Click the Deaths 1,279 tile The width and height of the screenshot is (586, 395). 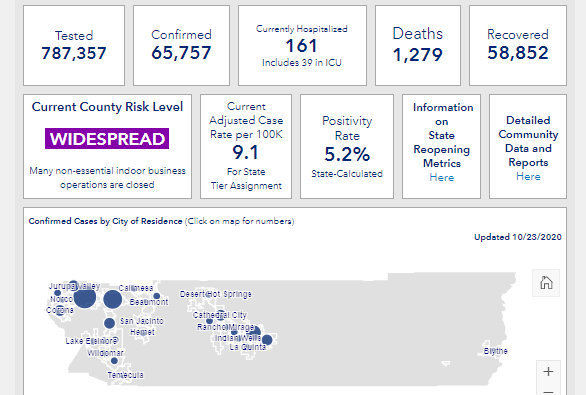(x=418, y=46)
